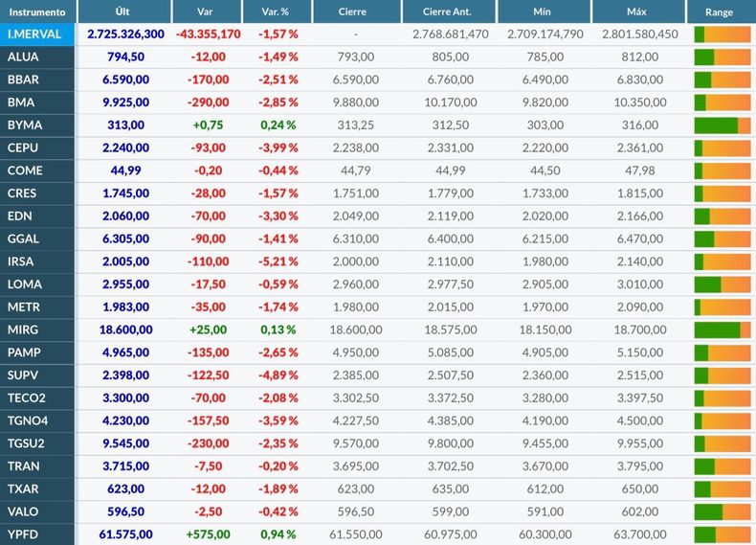
Task: Click the I.MERVAL previous close 2.768.681,470
Action: point(451,34)
